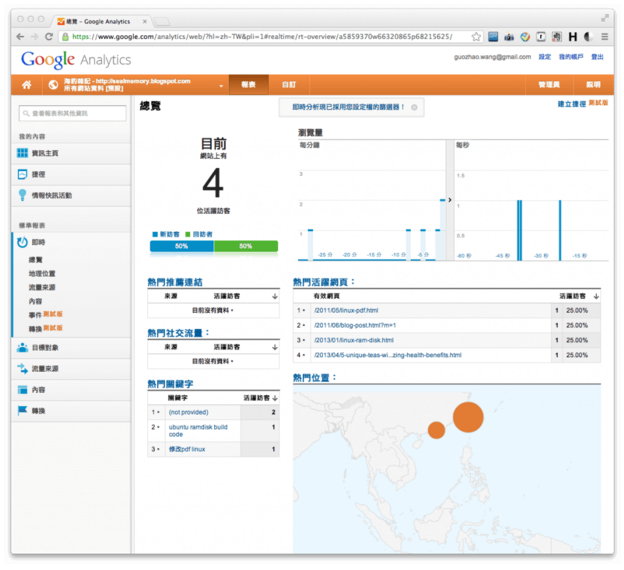Viewport: 624px width, 570px height.
Task: Click the audience people icon
Action: [x=22, y=347]
